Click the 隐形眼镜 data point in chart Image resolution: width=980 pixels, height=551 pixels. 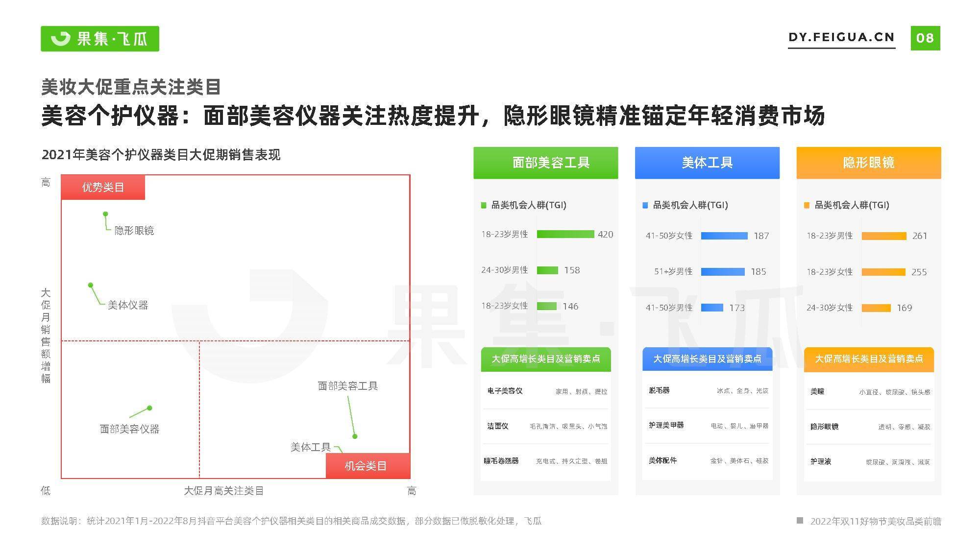click(105, 214)
